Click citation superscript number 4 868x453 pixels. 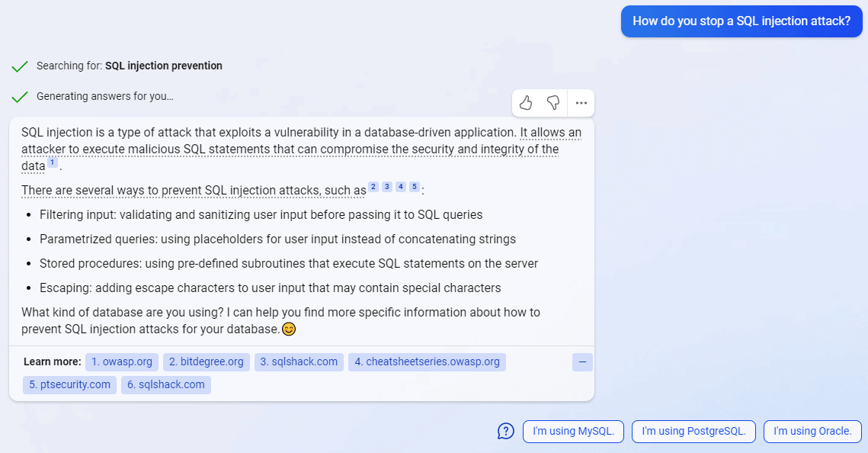[x=401, y=187]
